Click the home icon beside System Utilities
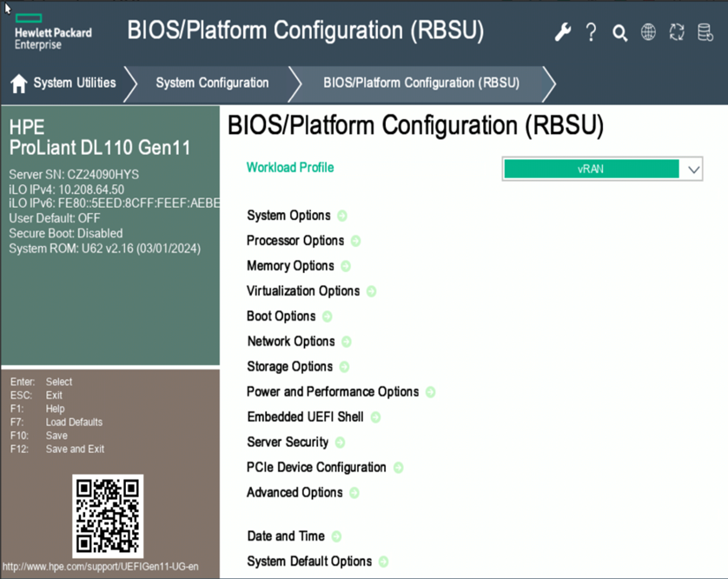This screenshot has height=579, width=728. coord(19,83)
